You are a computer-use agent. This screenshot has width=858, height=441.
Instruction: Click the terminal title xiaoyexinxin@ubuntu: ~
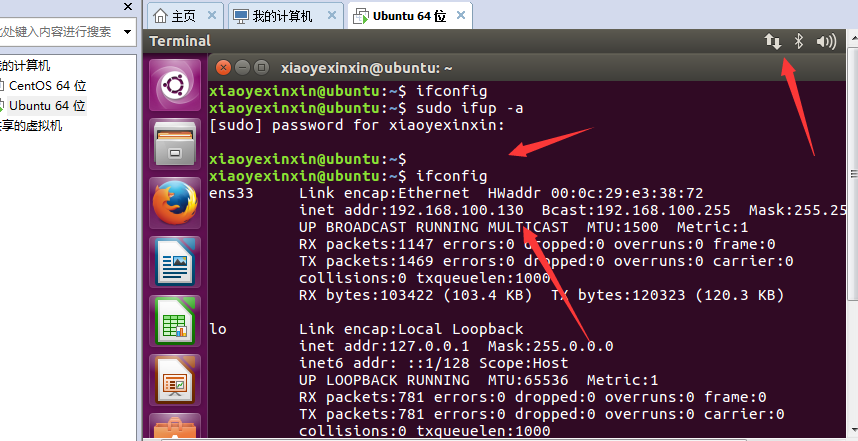pyautogui.click(x=367, y=68)
